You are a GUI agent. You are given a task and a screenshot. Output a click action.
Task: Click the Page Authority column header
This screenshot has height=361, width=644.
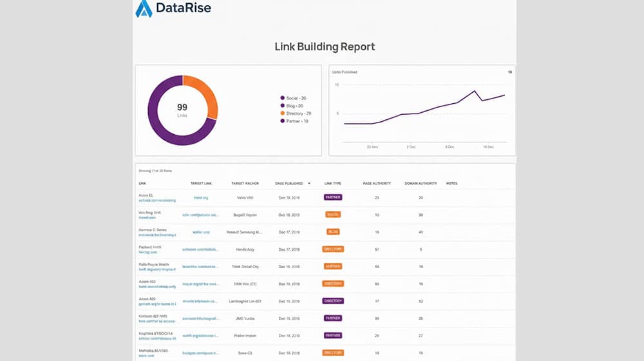pos(377,183)
